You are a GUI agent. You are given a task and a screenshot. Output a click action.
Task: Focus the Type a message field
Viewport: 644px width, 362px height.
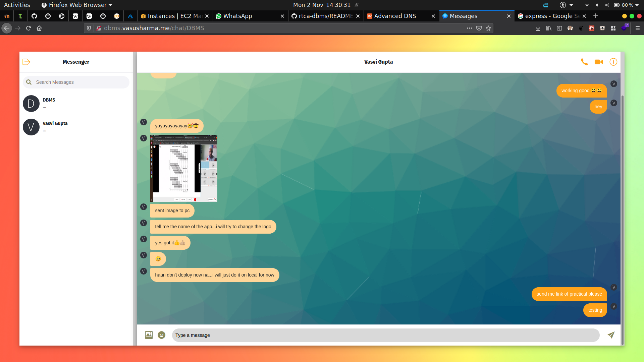[385, 335]
